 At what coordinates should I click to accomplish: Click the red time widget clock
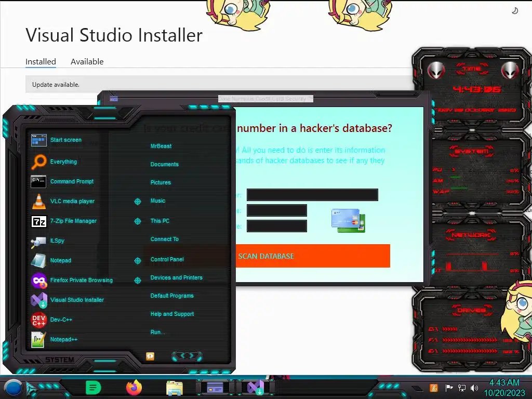pos(476,89)
